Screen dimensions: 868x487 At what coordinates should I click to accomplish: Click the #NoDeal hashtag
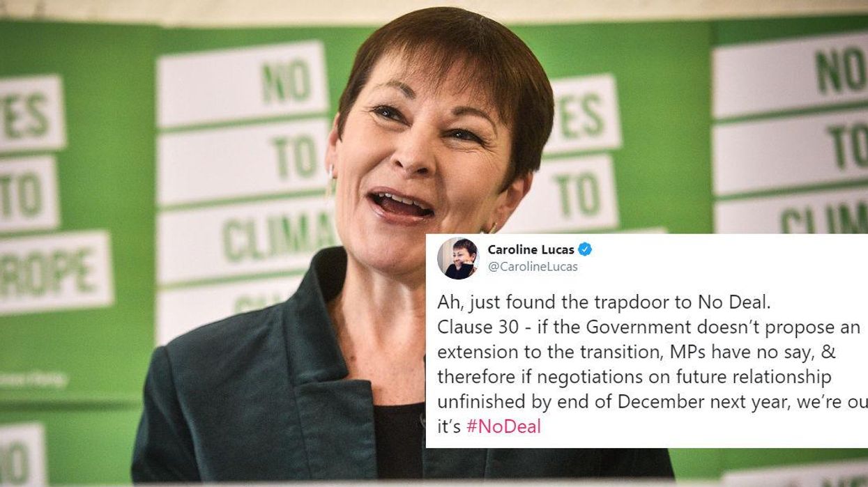click(x=503, y=426)
